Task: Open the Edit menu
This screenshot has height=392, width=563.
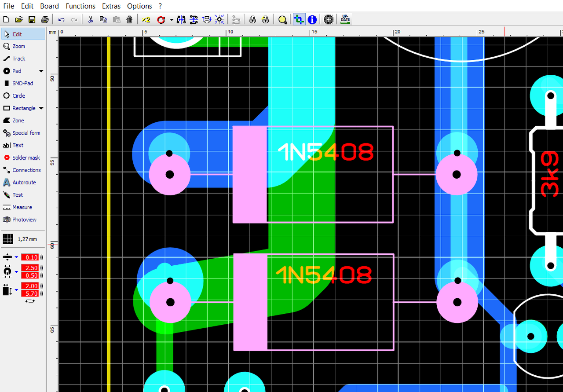Action: [x=27, y=6]
